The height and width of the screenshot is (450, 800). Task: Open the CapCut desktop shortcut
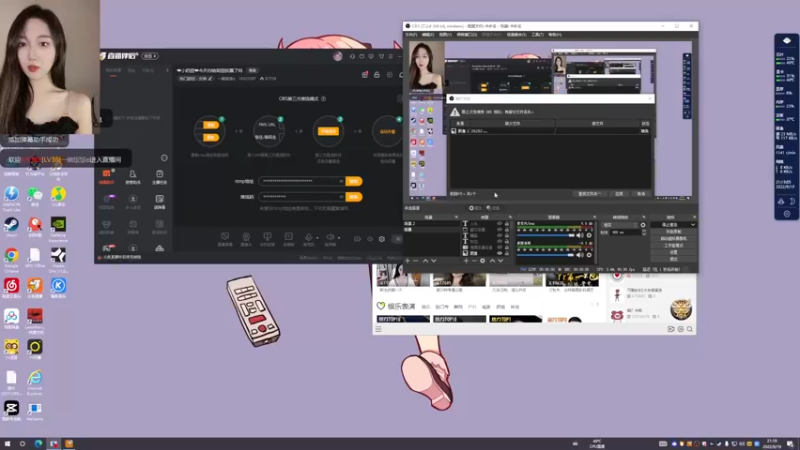[11, 410]
